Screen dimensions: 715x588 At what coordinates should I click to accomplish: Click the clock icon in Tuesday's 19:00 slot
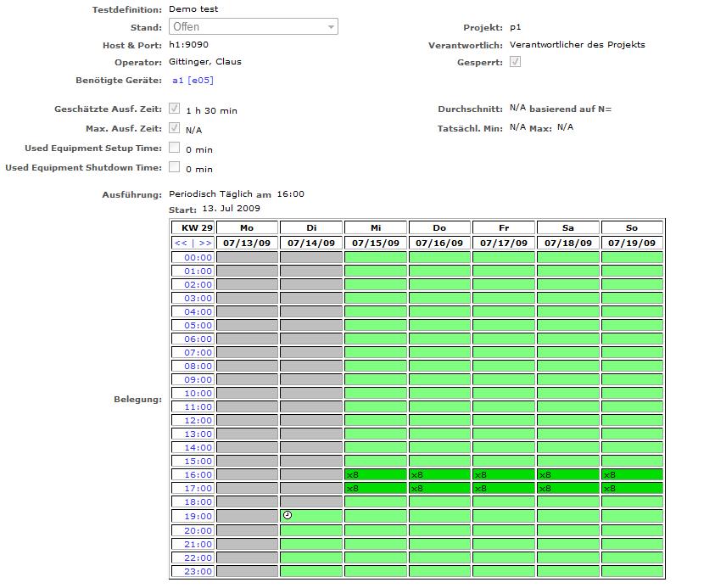288,515
